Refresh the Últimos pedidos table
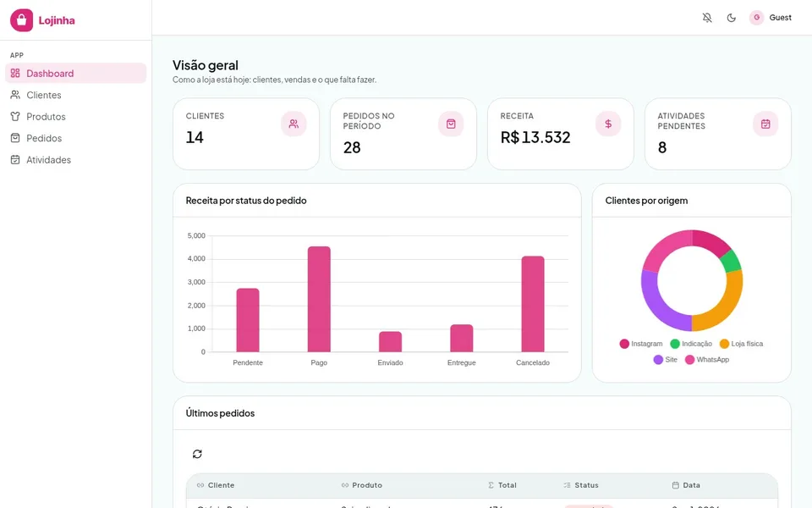Viewport: 812px width, 508px height. pyautogui.click(x=197, y=454)
